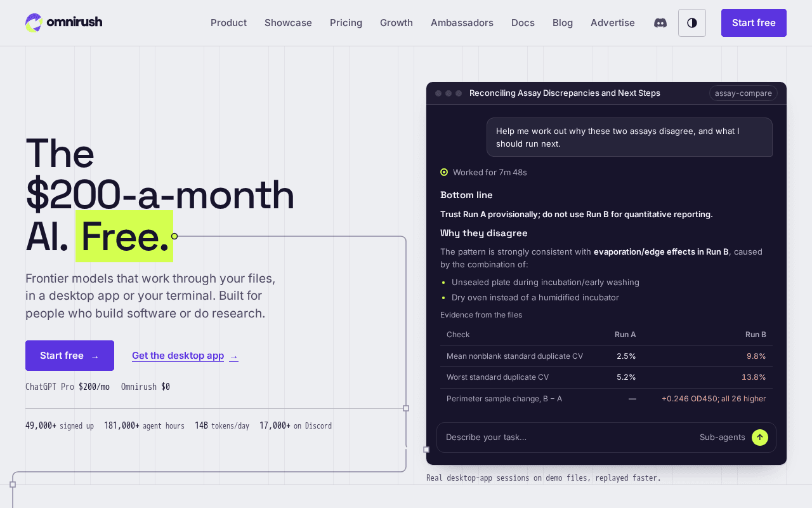
Task: Click the highlighted Free. headline word
Action: (124, 236)
